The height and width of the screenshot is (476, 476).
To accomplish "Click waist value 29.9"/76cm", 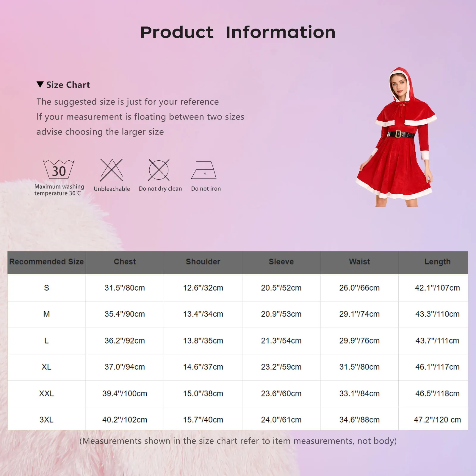I will (x=359, y=341).
